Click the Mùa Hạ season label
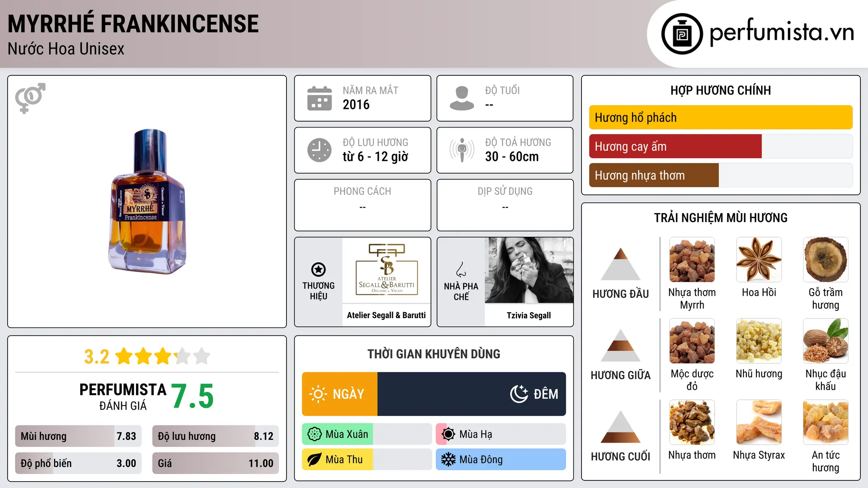Viewport: 868px width, 488px height. (476, 434)
